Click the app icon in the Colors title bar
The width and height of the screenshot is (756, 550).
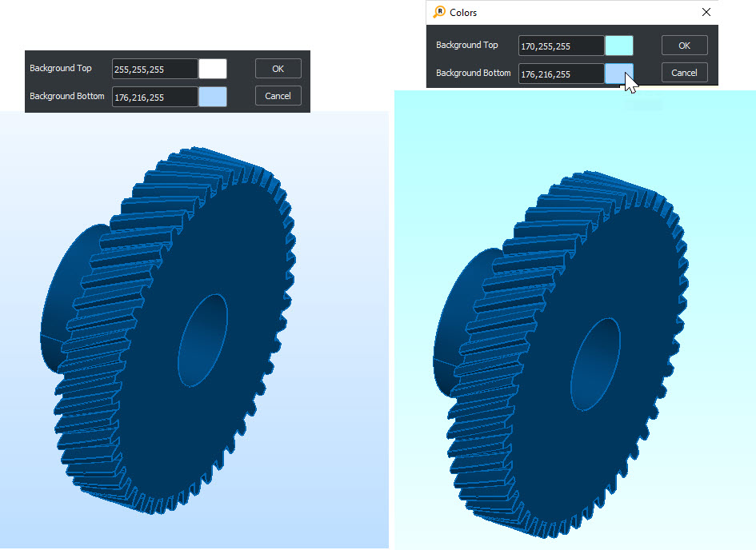pos(439,12)
